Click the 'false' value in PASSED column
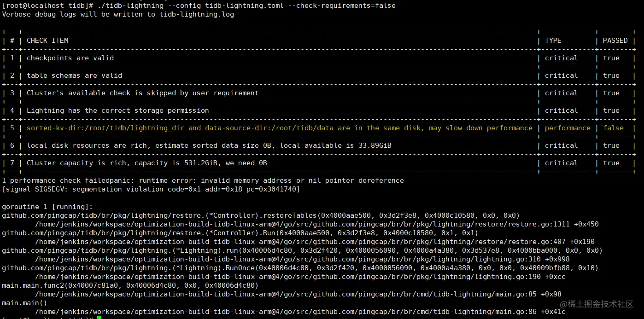This screenshot has height=319, width=644. click(613, 128)
